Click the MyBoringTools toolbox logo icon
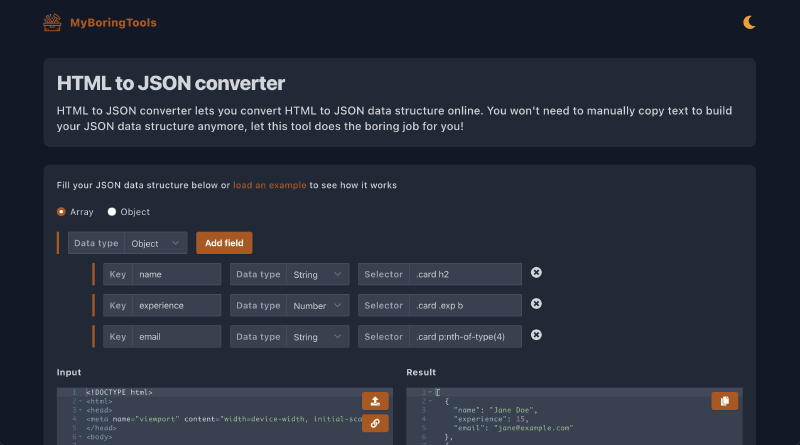 click(x=52, y=22)
